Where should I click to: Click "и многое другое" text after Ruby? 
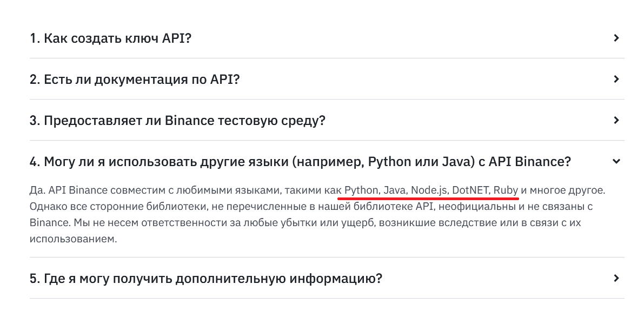point(562,190)
